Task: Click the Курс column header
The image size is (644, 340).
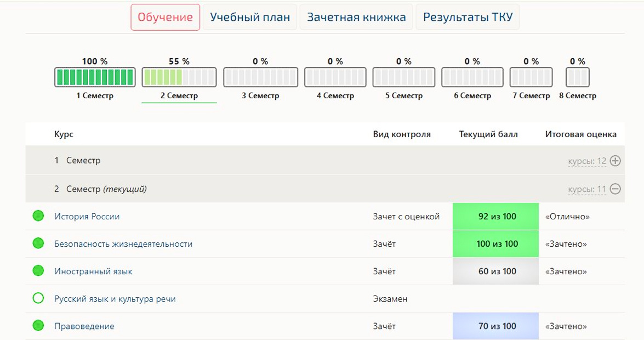Action: [x=64, y=134]
